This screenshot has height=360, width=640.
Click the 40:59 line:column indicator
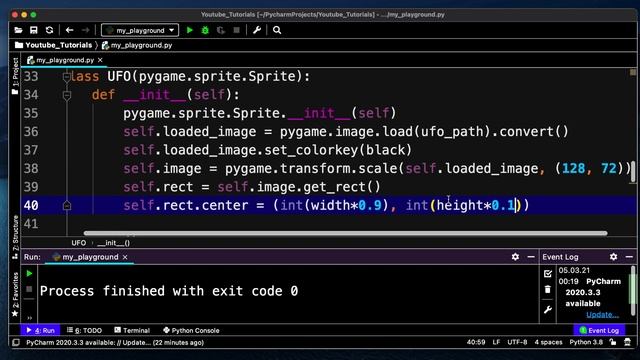click(476, 342)
